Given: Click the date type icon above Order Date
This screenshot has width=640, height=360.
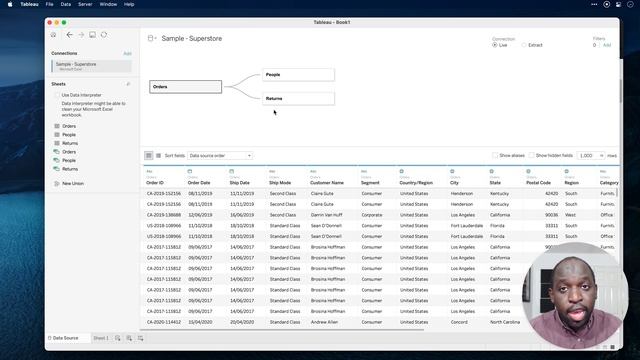Looking at the screenshot, I should [190, 171].
